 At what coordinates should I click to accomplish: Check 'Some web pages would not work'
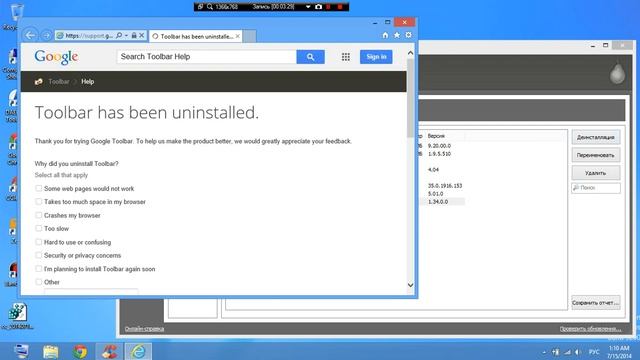(x=38, y=189)
